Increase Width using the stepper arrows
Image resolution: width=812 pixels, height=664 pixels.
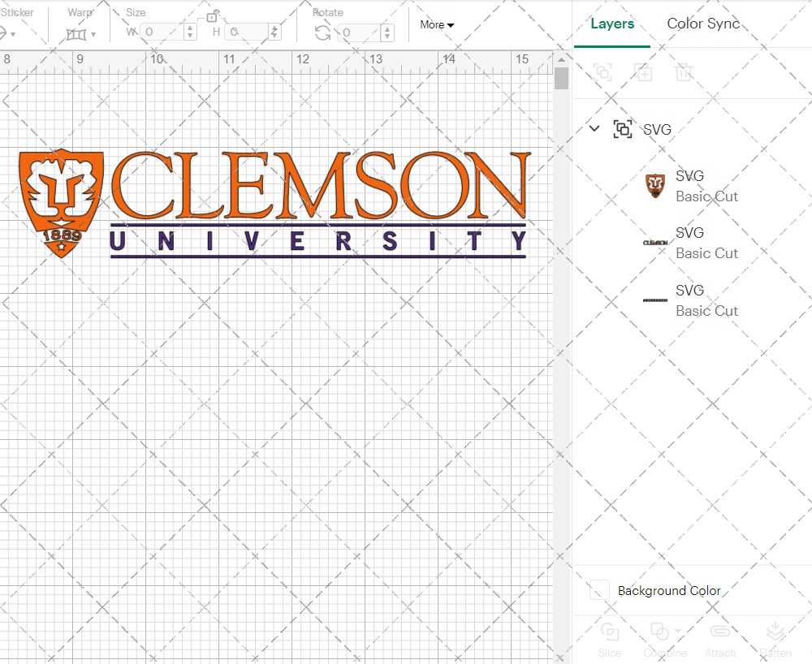point(189,32)
